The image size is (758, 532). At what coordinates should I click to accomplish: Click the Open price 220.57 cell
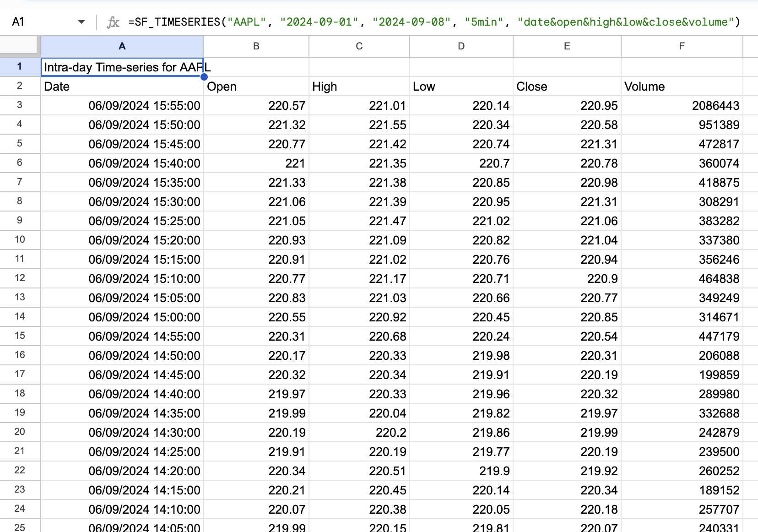point(255,105)
